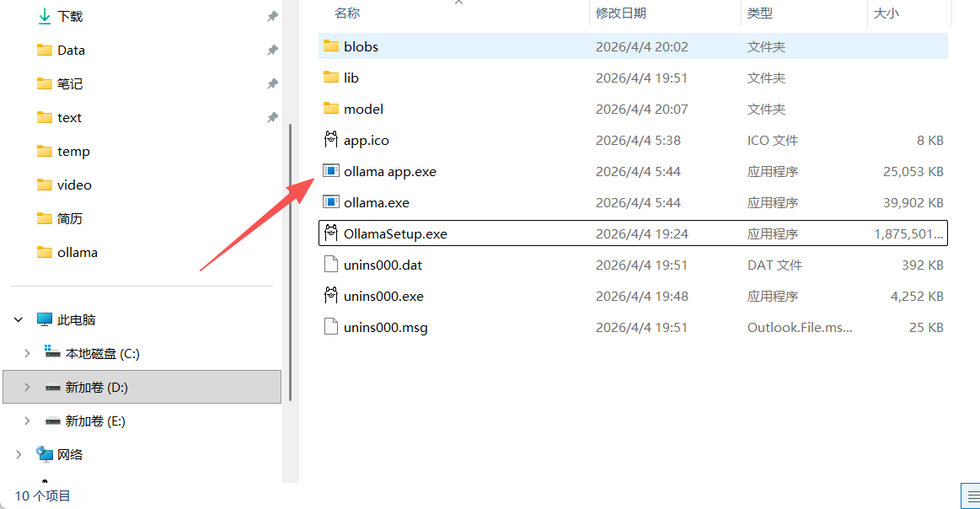Image resolution: width=980 pixels, height=509 pixels.
Task: Select the blobs folder name
Action: pos(361,46)
